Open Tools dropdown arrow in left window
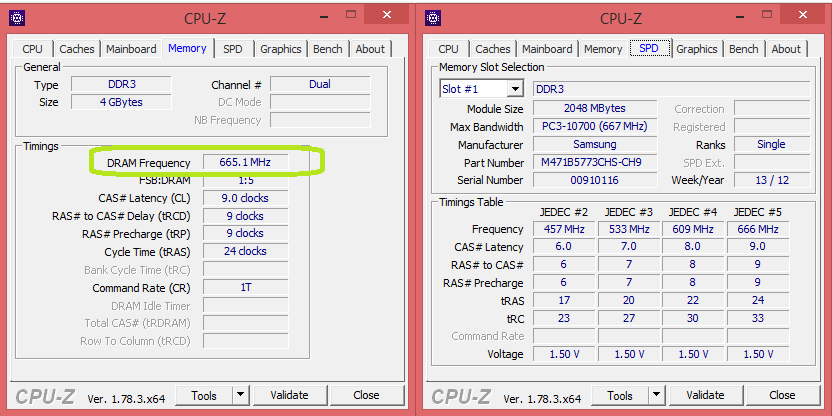 point(240,395)
